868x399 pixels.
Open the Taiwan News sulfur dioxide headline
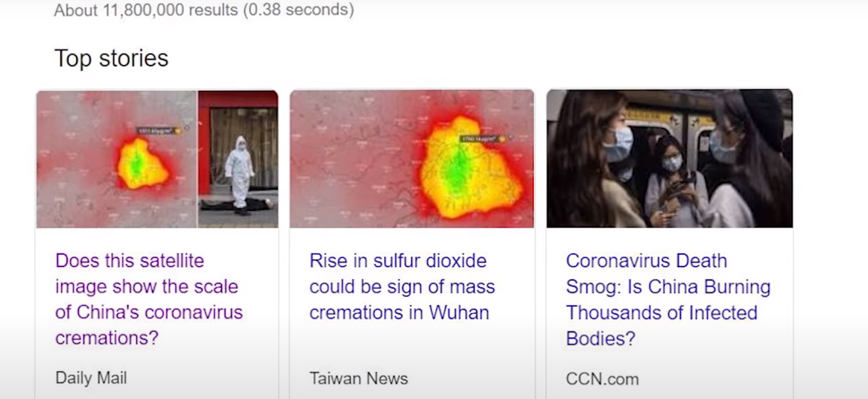tap(402, 286)
